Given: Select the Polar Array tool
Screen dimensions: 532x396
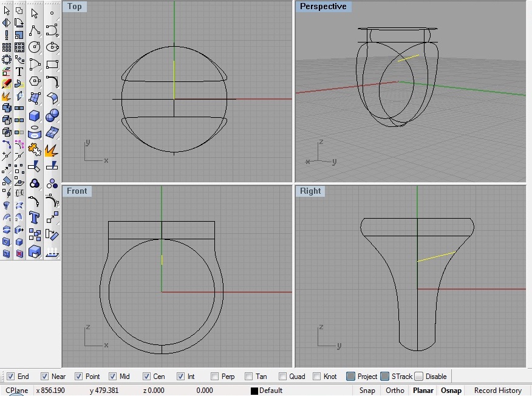Looking at the screenshot, I should pyautogui.click(x=7, y=60).
